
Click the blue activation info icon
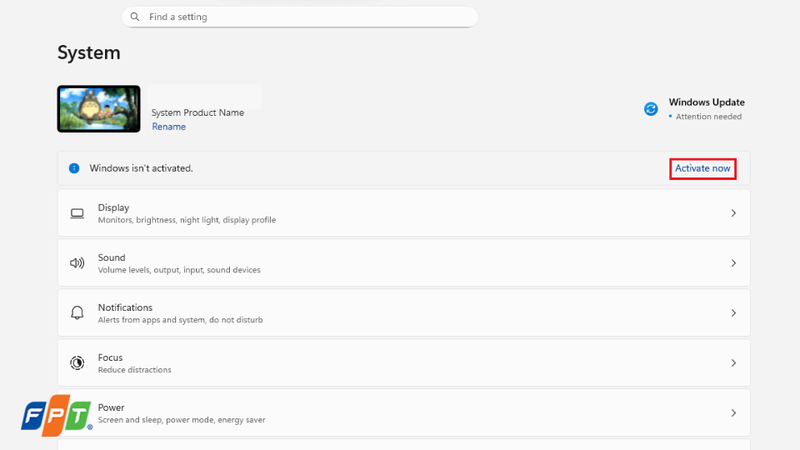point(74,168)
